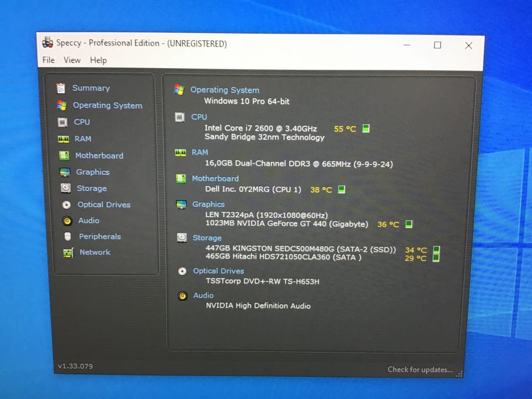The width and height of the screenshot is (532, 399).
Task: Click the Motherboard 38 °C temperature indicator icon
Action: (x=341, y=190)
